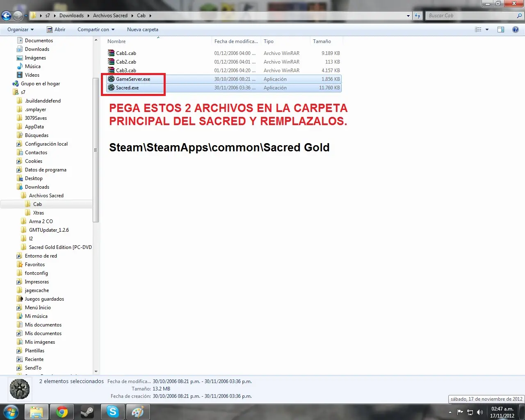Toggle the preview pane button
The image size is (525, 420).
coord(501,30)
